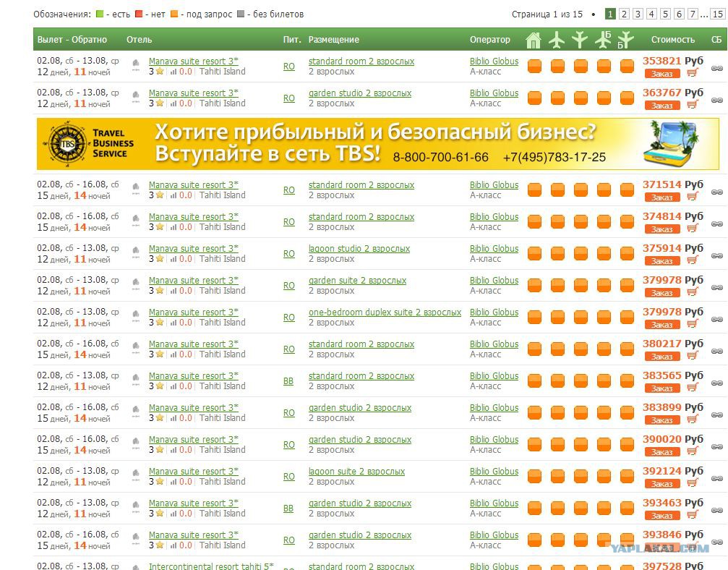Order the 375914 Руб lagoon studio tour
This screenshot has height=570, width=728.
coord(662,261)
